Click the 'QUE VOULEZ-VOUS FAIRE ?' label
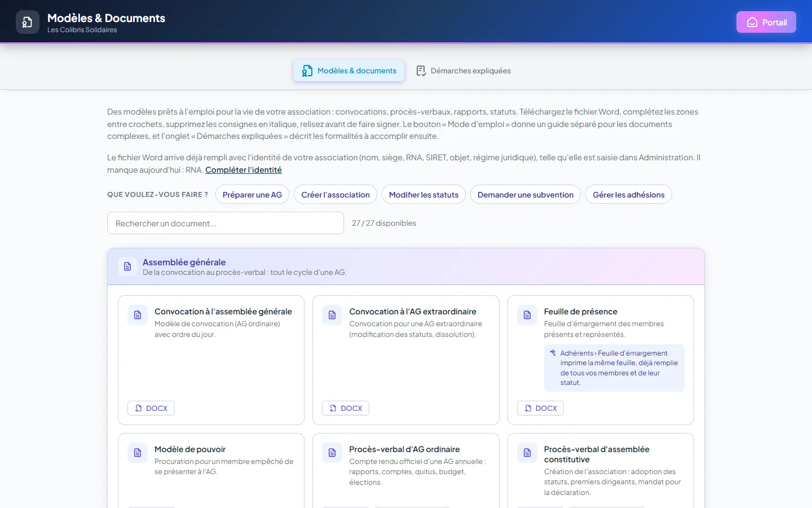812x508 pixels. [157, 195]
